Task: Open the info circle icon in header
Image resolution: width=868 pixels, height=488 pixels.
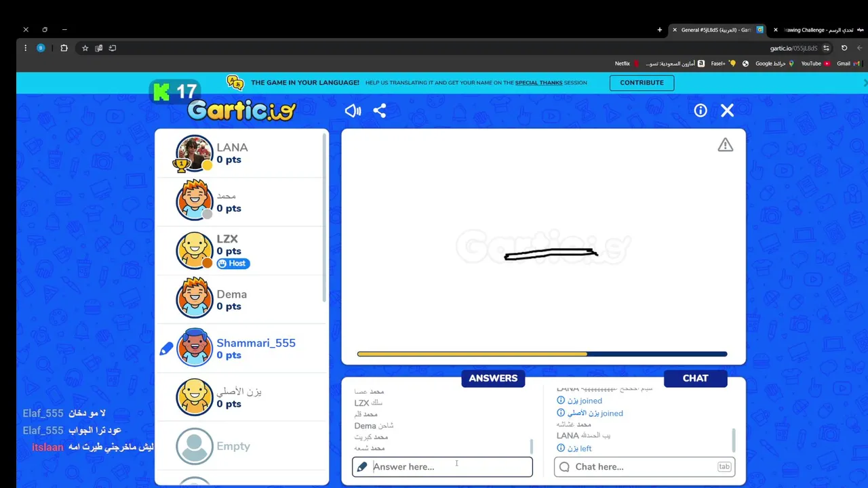Action: (701, 110)
